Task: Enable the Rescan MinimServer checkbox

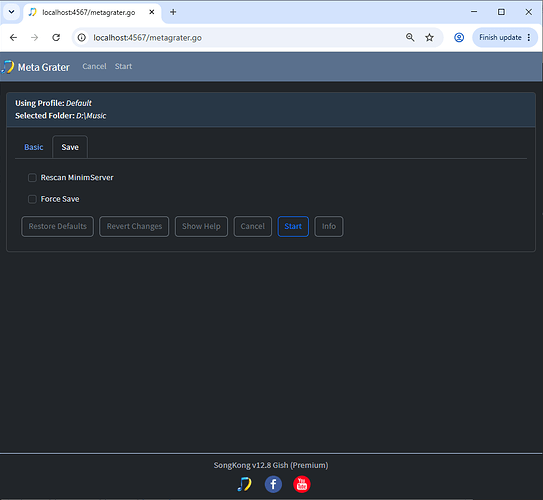Action: pyautogui.click(x=32, y=178)
